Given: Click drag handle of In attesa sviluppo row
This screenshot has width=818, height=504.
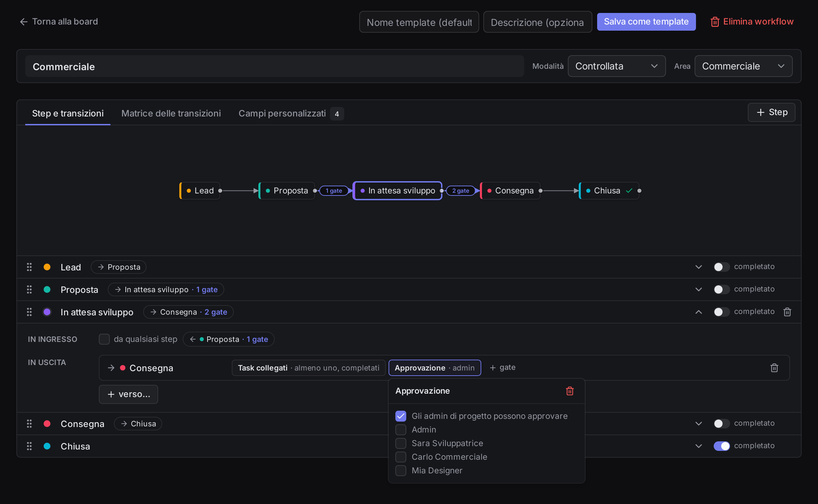Looking at the screenshot, I should (x=29, y=312).
